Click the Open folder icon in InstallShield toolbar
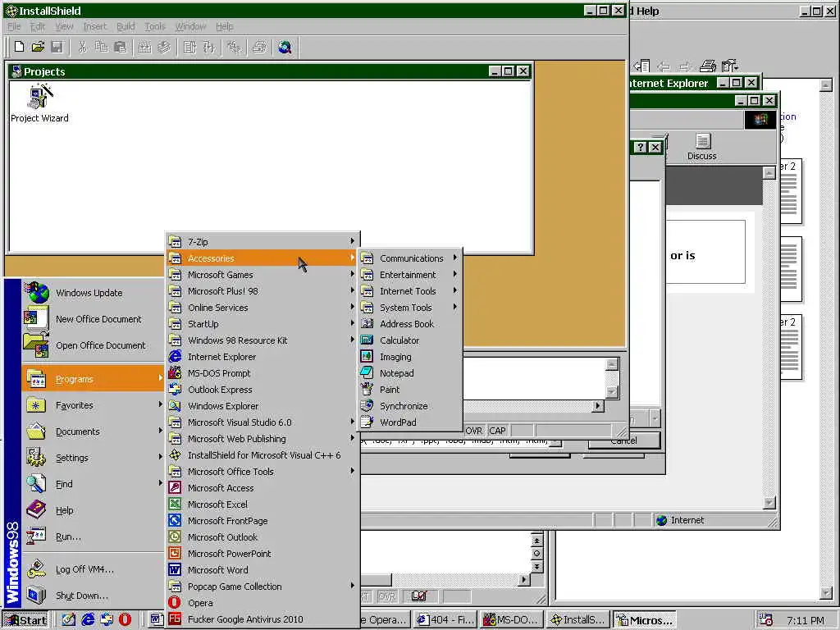840x630 pixels. point(38,47)
